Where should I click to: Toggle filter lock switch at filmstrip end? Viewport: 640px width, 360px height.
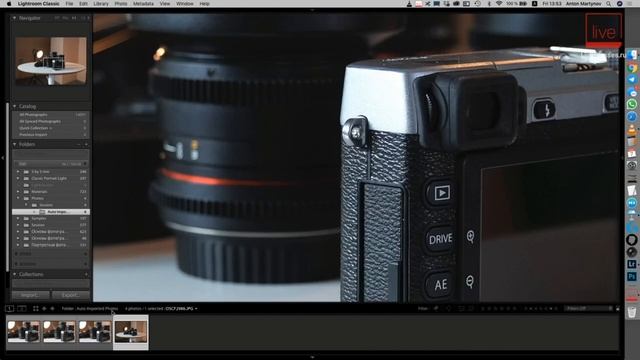coord(618,309)
